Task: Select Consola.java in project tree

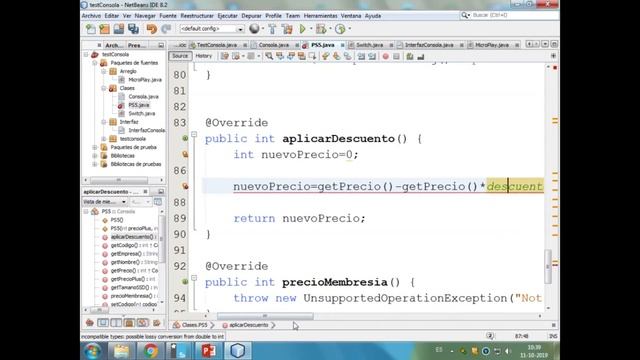Action: [x=143, y=97]
